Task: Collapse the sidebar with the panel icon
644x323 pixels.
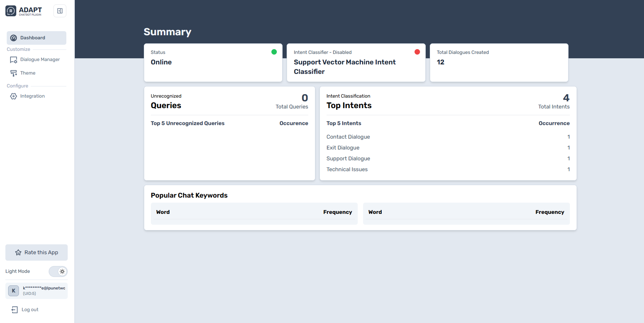Action: click(x=60, y=11)
